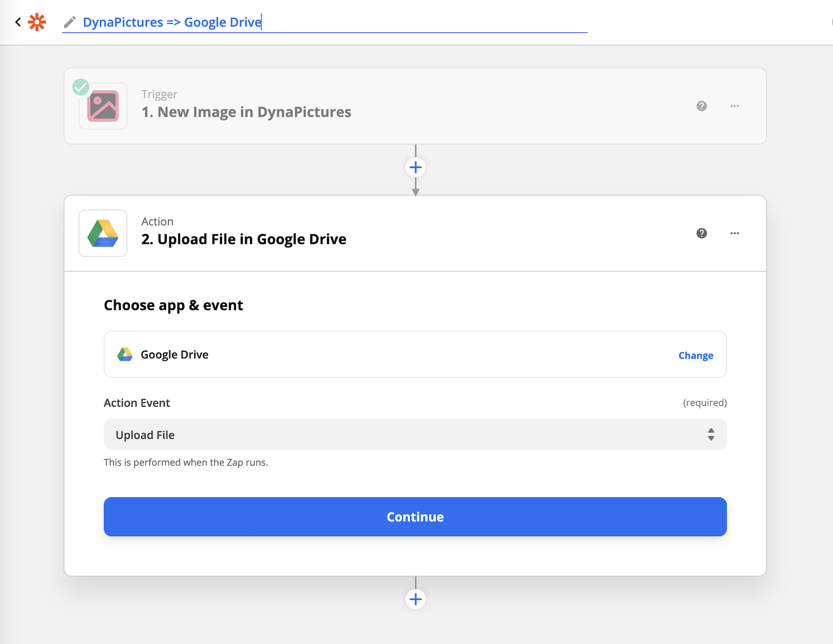Click the Upload File dropdown's up-down arrows
Image resolution: width=833 pixels, height=644 pixels.
(x=711, y=434)
